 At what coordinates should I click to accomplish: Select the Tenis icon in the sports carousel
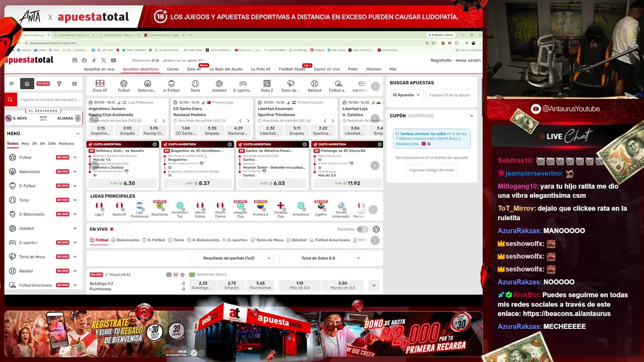coord(195,83)
